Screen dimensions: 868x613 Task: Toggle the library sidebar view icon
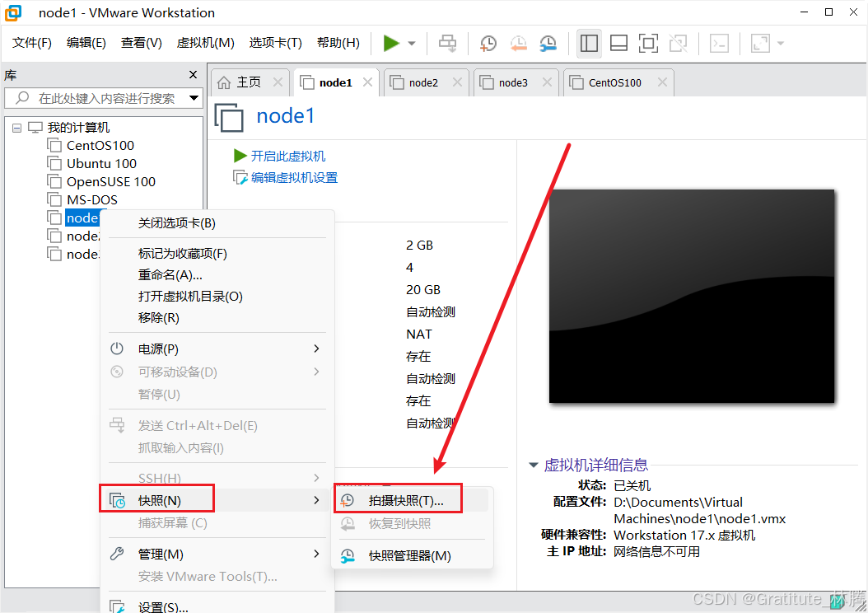[589, 43]
